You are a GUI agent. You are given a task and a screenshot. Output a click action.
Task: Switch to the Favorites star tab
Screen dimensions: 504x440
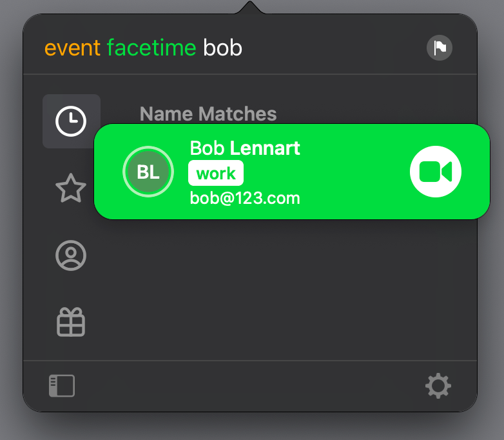click(x=71, y=188)
